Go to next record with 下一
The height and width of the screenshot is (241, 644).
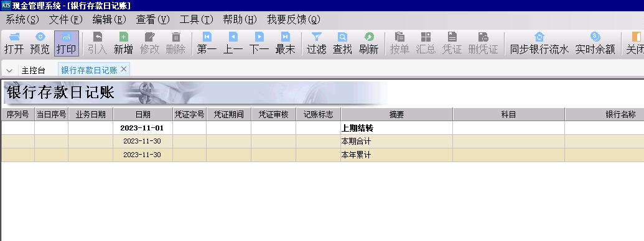(x=259, y=43)
